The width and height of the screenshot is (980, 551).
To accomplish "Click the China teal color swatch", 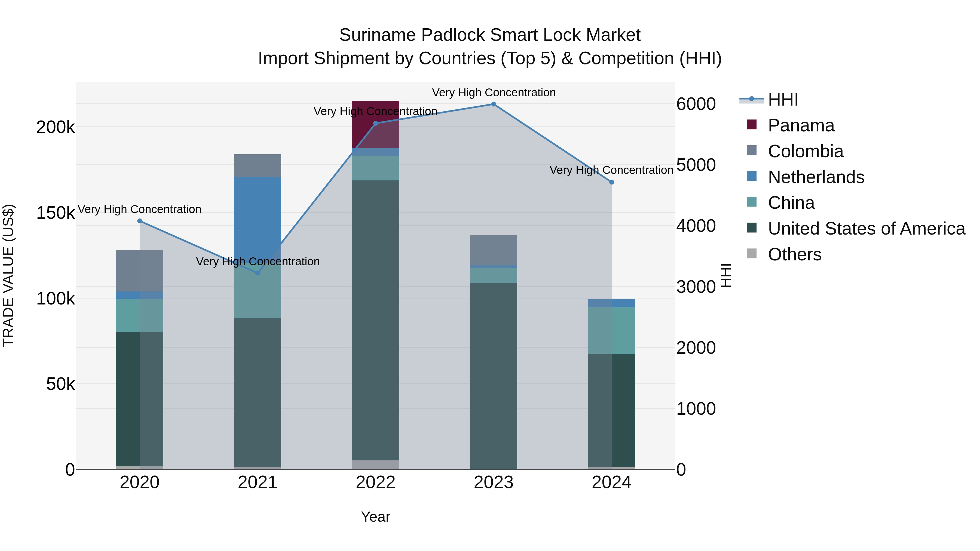I will [x=751, y=202].
